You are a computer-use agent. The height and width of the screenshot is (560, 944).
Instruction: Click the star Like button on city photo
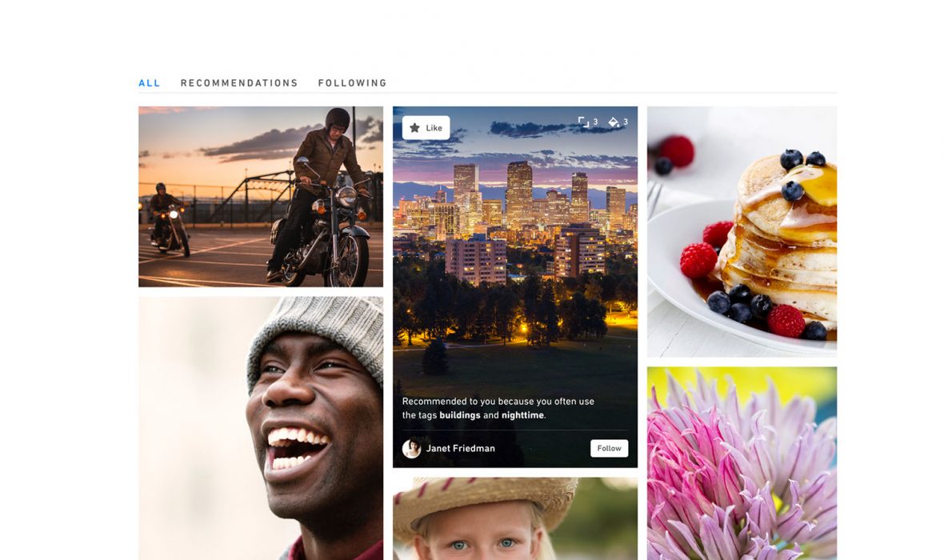[x=426, y=128]
